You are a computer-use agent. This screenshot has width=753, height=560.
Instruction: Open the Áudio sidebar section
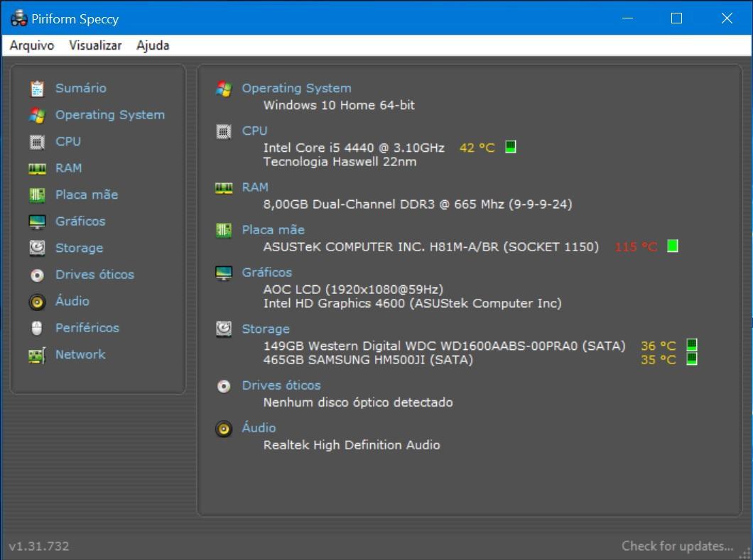click(72, 300)
